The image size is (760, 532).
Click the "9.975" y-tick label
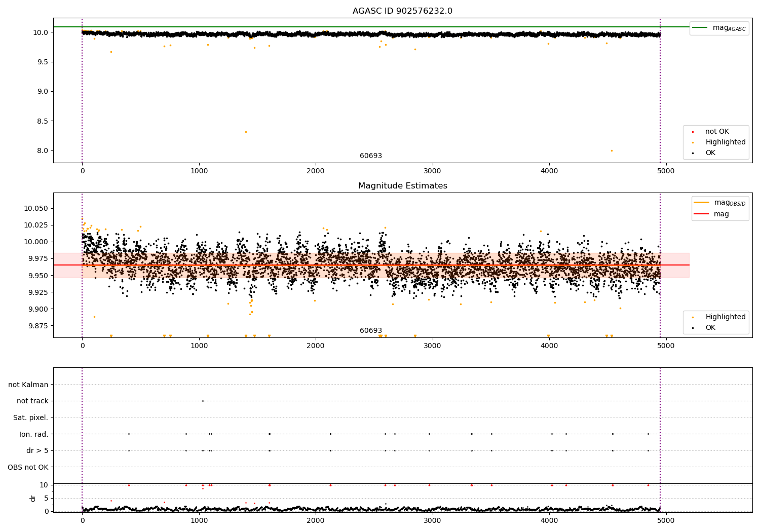tap(38, 258)
